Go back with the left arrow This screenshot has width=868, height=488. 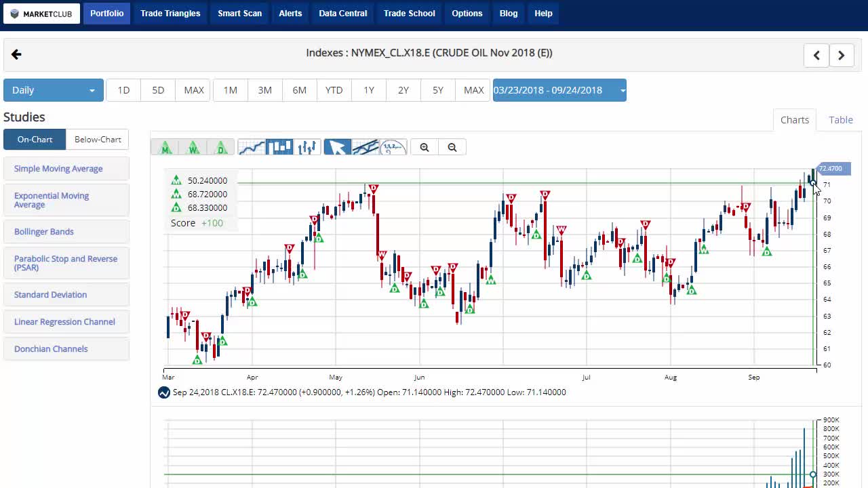click(x=16, y=54)
